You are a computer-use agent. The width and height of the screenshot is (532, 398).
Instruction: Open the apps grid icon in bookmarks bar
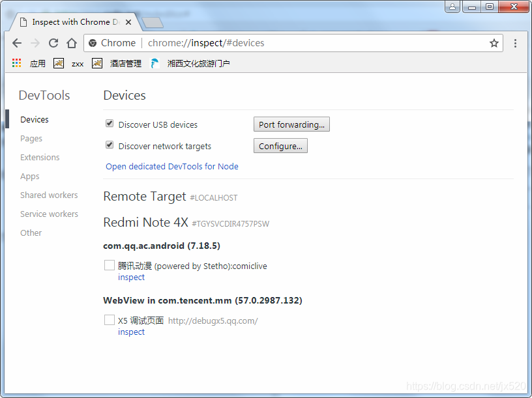click(16, 63)
